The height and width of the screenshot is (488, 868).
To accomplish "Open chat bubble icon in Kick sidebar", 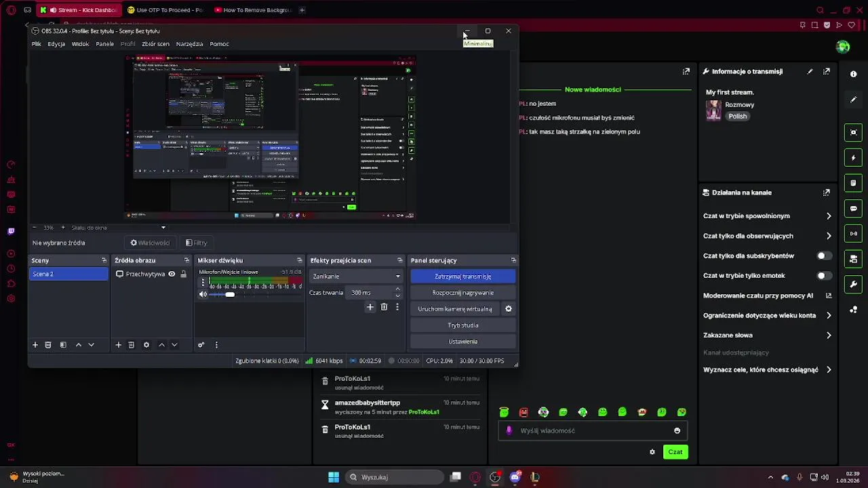I will point(854,208).
